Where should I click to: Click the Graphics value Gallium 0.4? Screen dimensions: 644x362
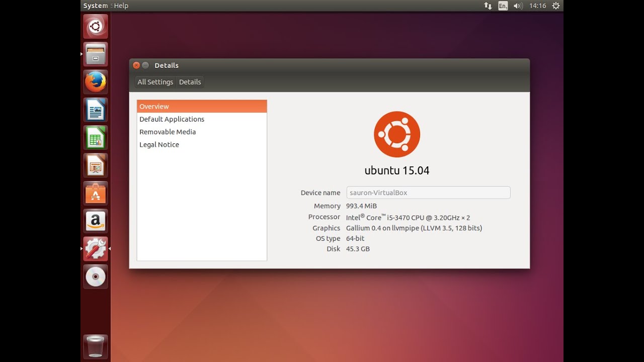(414, 228)
